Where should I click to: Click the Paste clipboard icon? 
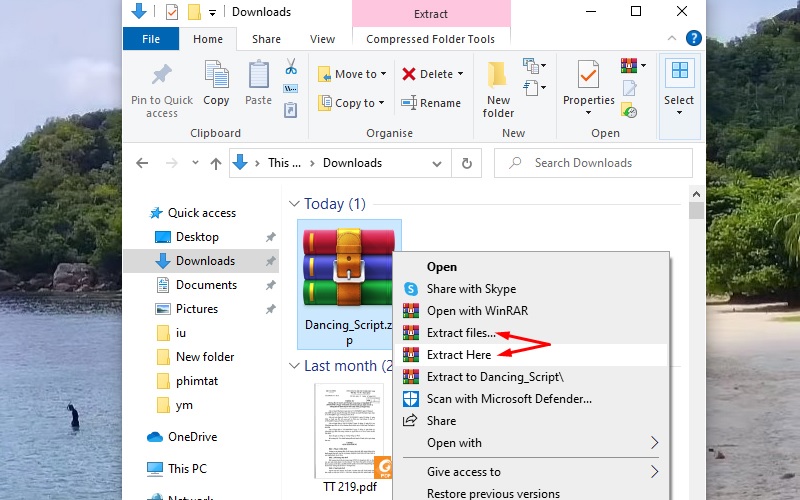(x=259, y=75)
